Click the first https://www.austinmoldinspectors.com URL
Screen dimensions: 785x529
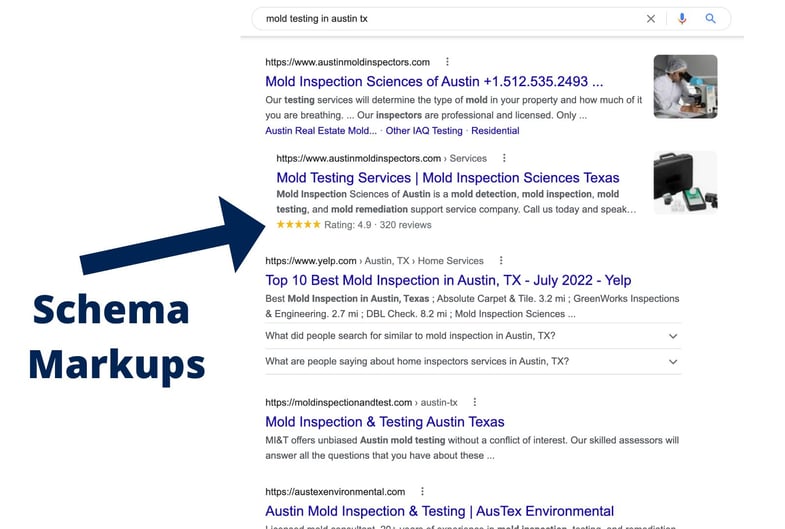(347, 62)
